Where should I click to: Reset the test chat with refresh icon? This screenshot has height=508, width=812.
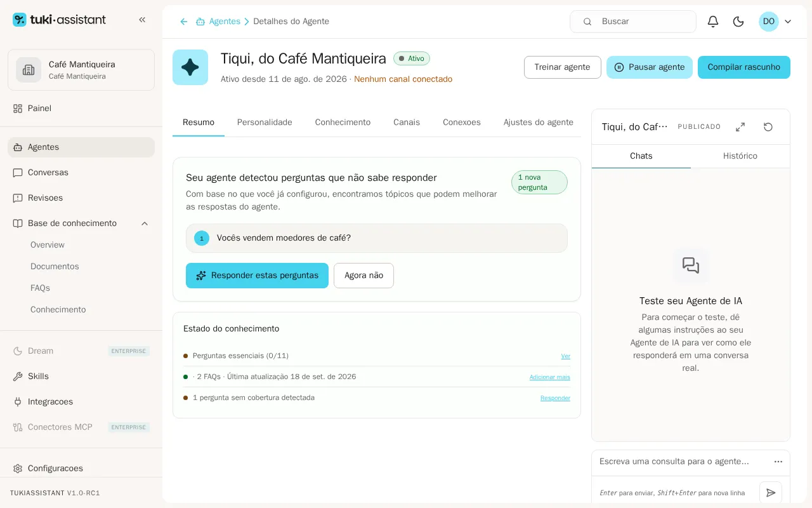[x=768, y=127]
